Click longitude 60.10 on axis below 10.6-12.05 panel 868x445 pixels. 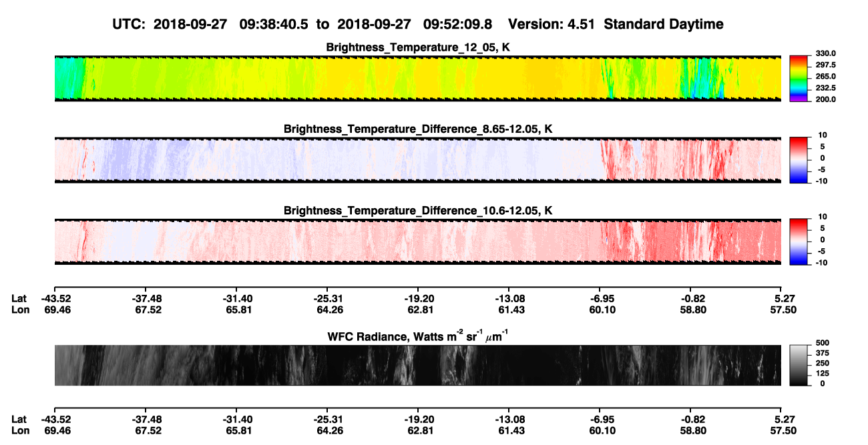(602, 310)
